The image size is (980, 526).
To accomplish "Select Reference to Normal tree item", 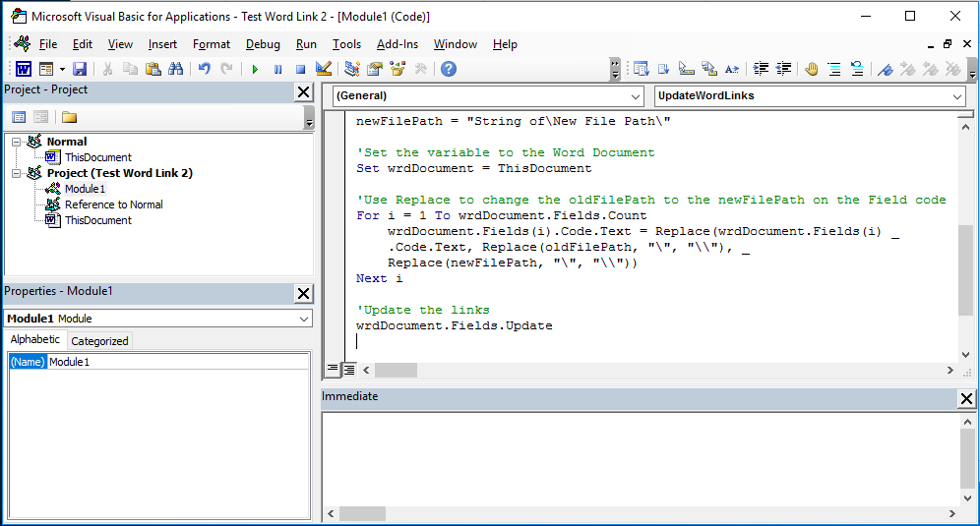I will (114, 205).
